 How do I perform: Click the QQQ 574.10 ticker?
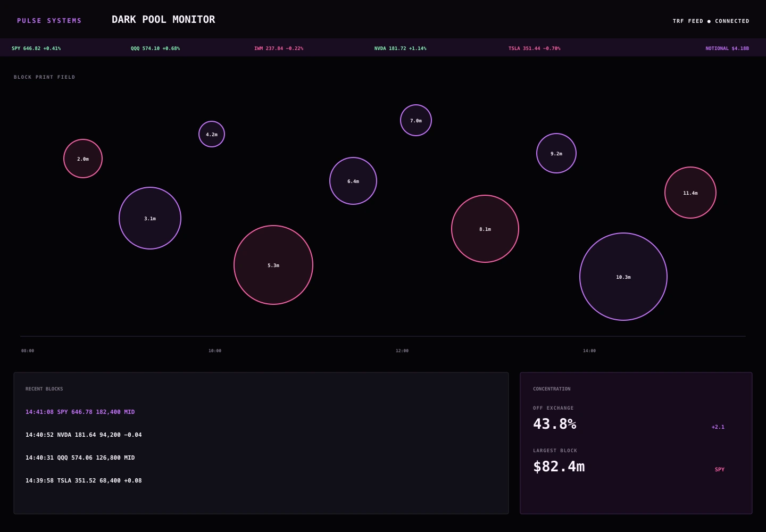coord(155,48)
